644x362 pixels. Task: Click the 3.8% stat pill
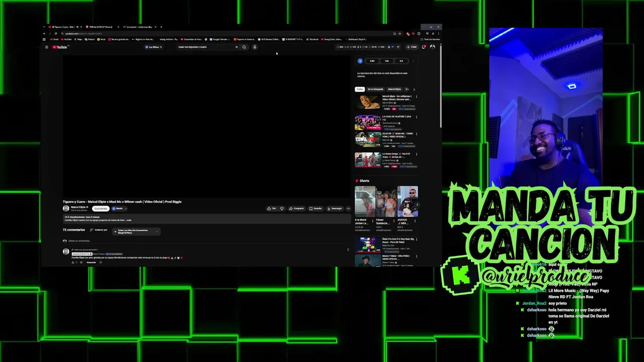(372, 61)
